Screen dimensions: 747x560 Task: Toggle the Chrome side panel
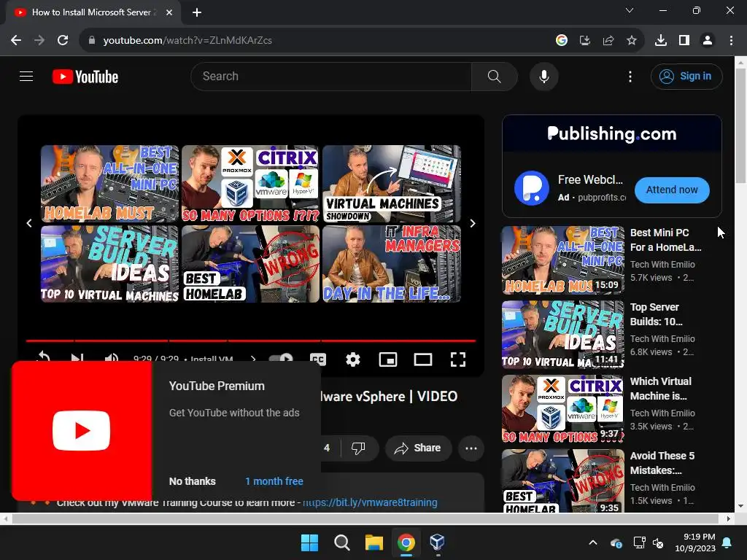(x=684, y=41)
